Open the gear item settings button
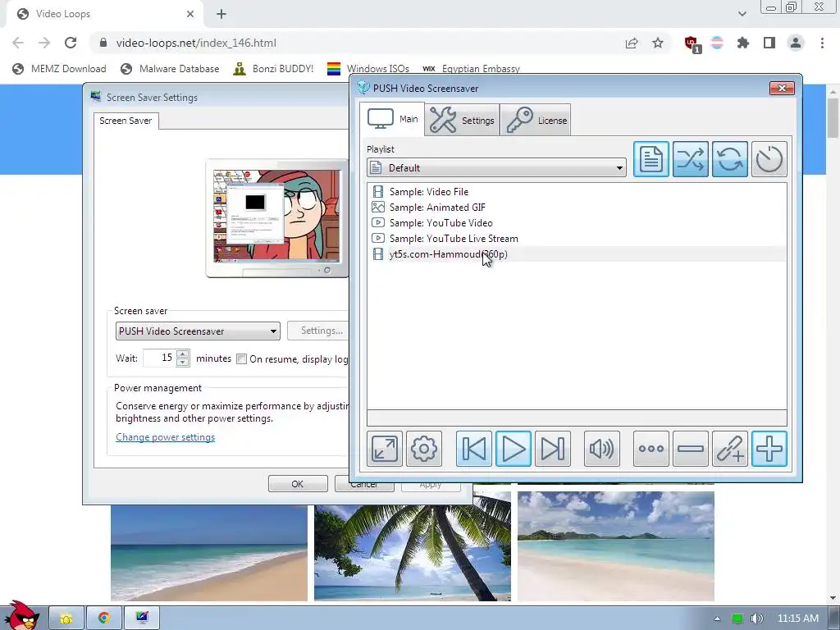840x630 pixels. point(424,449)
